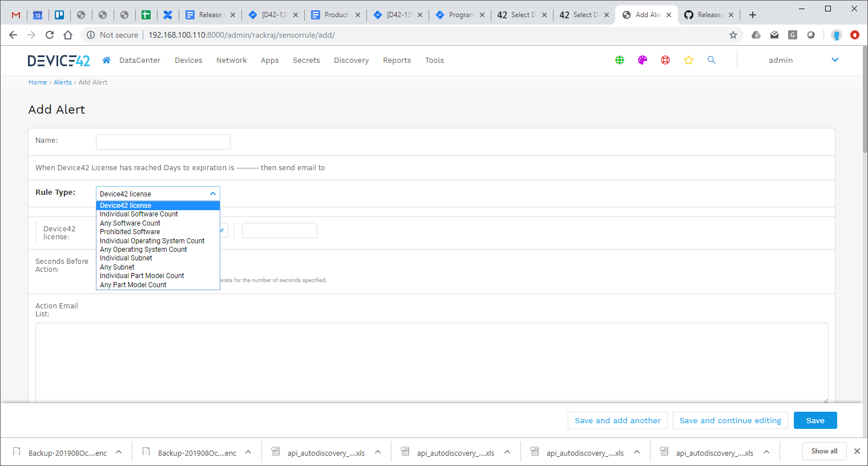Open the Rule Type dropdown
Image resolution: width=868 pixels, height=466 pixels.
click(158, 193)
